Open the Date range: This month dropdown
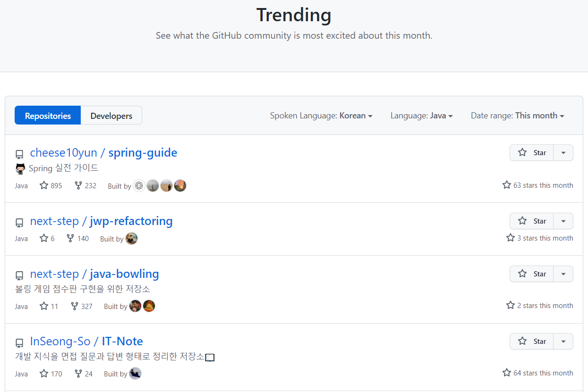 coord(517,116)
